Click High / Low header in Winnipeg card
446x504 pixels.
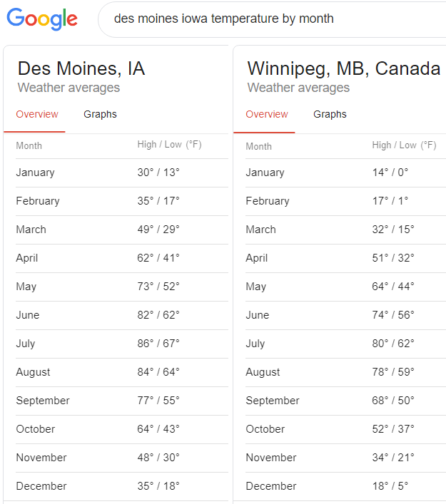click(404, 145)
